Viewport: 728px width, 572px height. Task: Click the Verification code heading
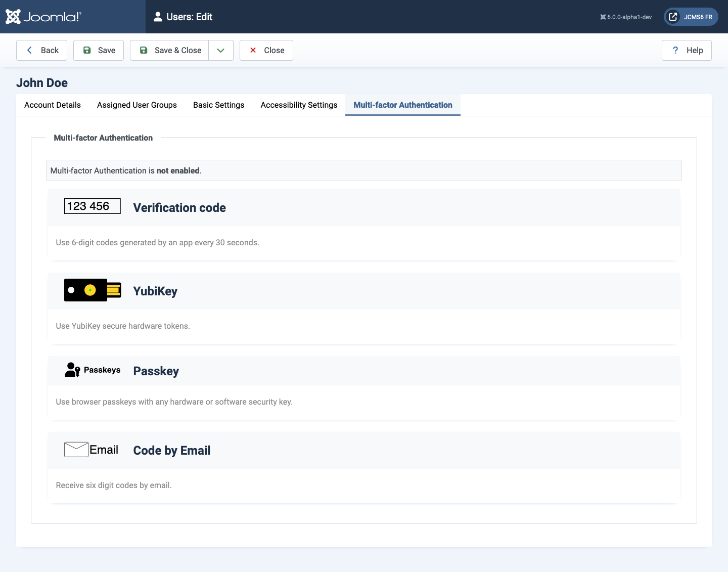pyautogui.click(x=179, y=208)
